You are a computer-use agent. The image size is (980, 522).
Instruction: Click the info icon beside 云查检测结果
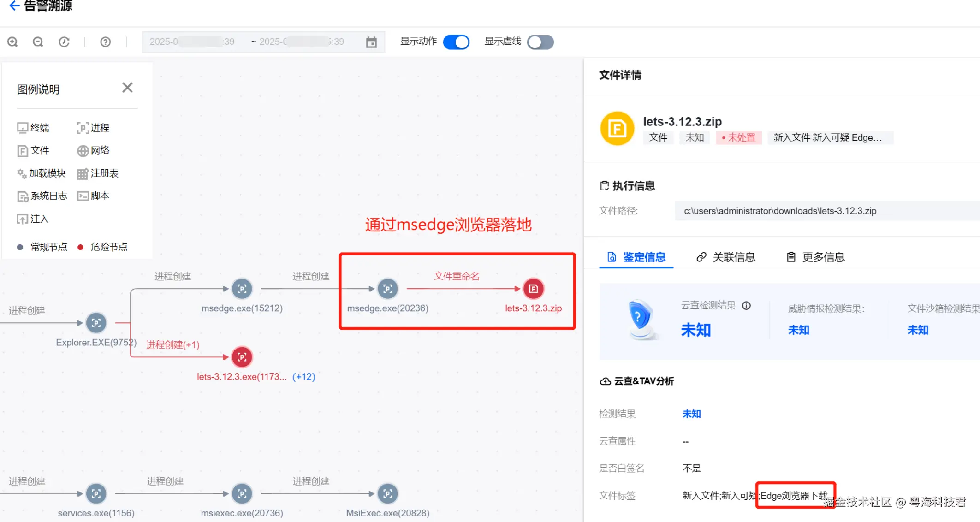(x=746, y=306)
